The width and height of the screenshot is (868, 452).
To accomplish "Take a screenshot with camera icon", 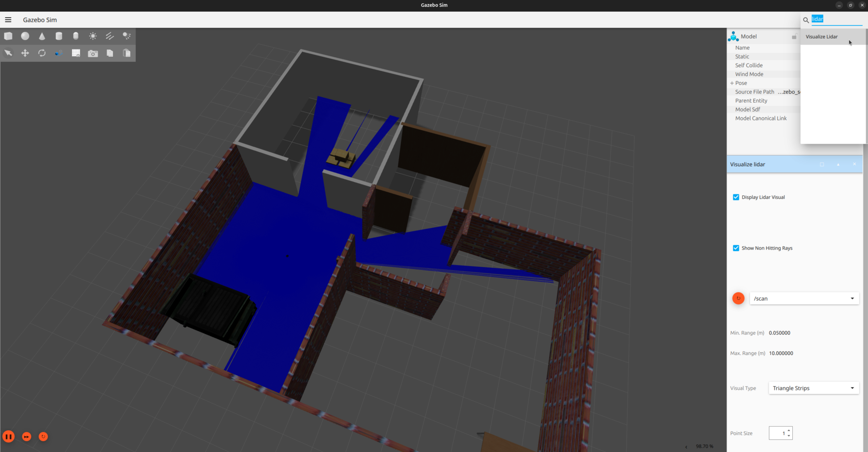I will 93,53.
